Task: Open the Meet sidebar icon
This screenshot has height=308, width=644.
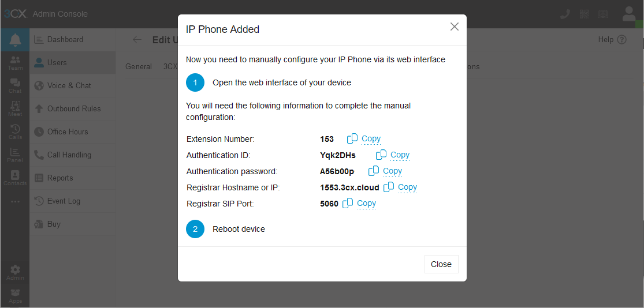Action: tap(15, 109)
